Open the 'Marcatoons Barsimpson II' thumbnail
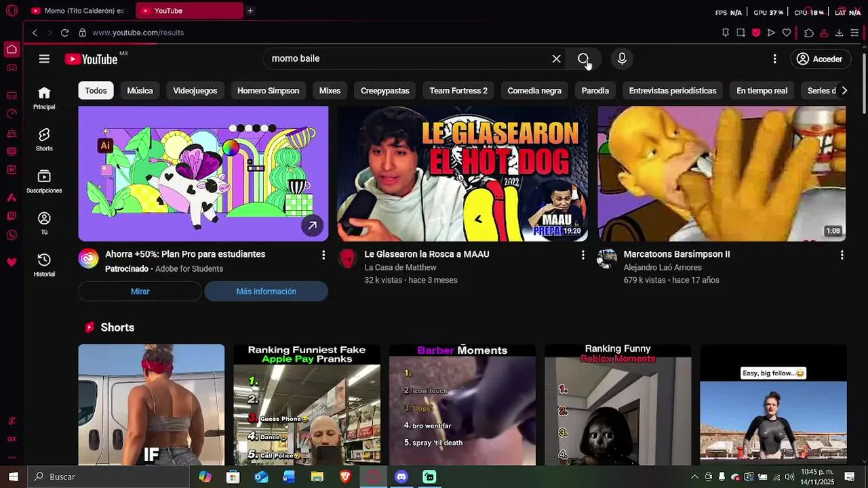The image size is (868, 488). [x=722, y=174]
